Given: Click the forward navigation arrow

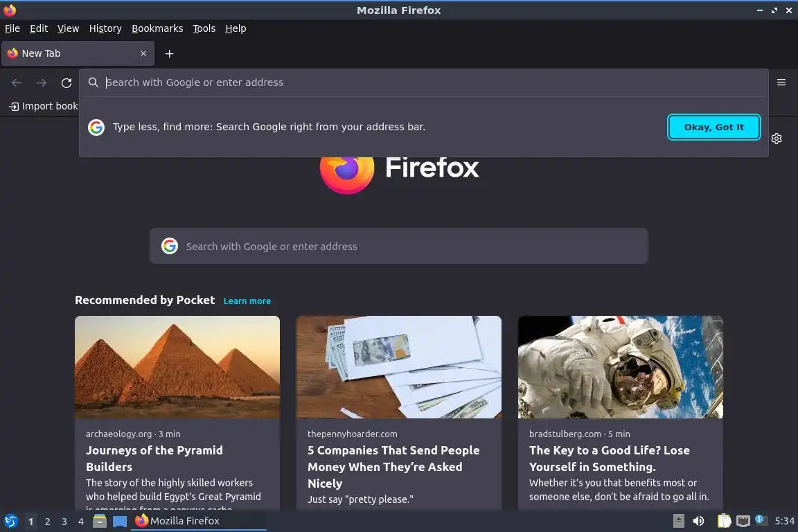Looking at the screenshot, I should click(42, 82).
